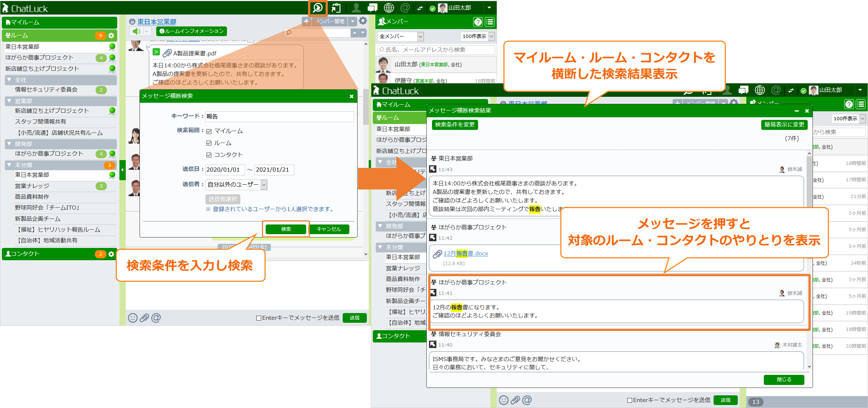Click the emoji smiley icon in right window composer
Viewport: 868px width, 408px height.
(503, 400)
